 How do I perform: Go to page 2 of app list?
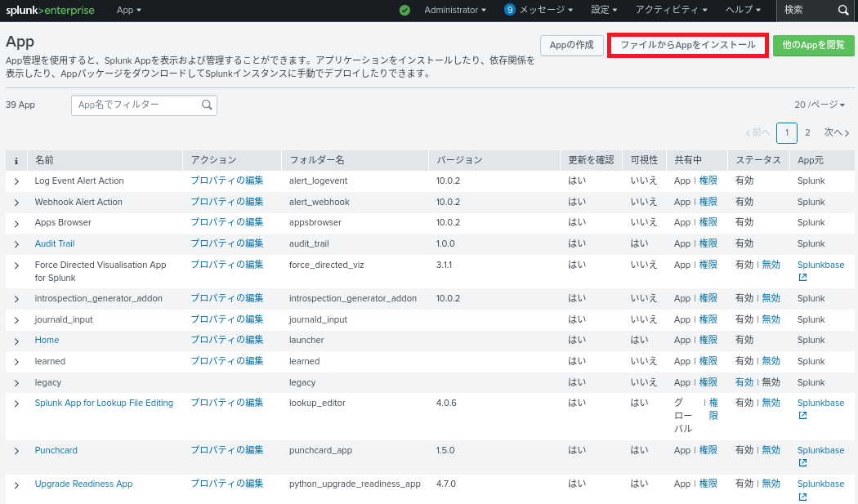tap(807, 132)
